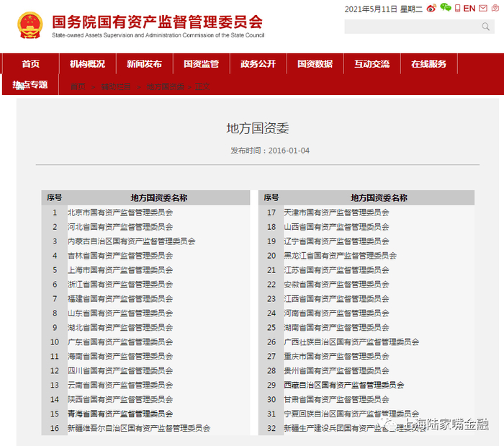Screen dimensions: 504x446
Task: Open 西藏自治区国有资产监督管理委员会 link
Action: click(x=344, y=385)
